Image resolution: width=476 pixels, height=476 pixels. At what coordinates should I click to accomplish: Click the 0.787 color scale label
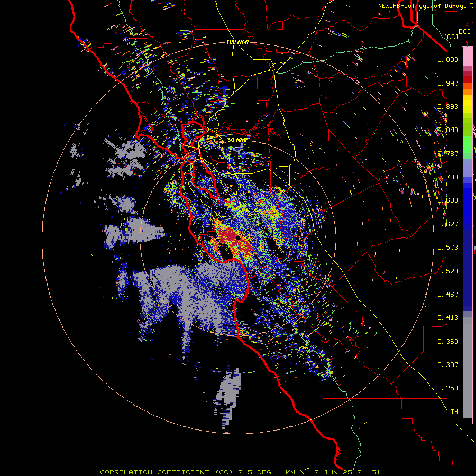pos(448,153)
